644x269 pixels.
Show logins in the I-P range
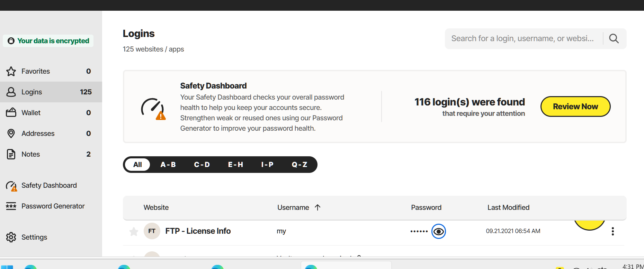pos(267,165)
